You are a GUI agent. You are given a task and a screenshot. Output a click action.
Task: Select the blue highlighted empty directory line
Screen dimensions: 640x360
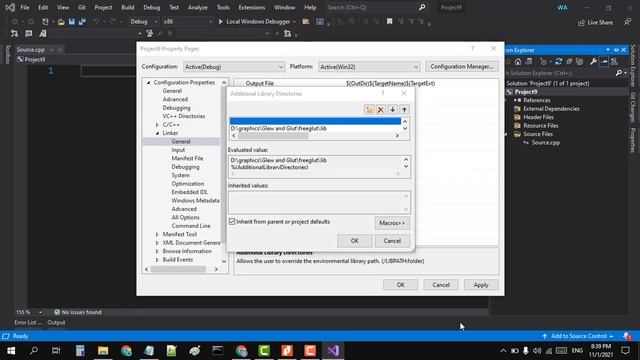pos(315,121)
